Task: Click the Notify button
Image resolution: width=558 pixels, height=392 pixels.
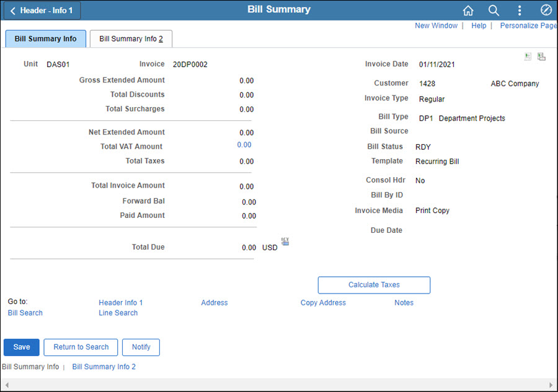Action: 141,347
